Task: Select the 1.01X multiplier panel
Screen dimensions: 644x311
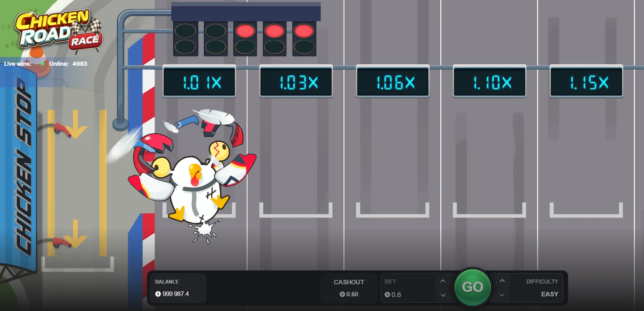Action: pyautogui.click(x=199, y=81)
